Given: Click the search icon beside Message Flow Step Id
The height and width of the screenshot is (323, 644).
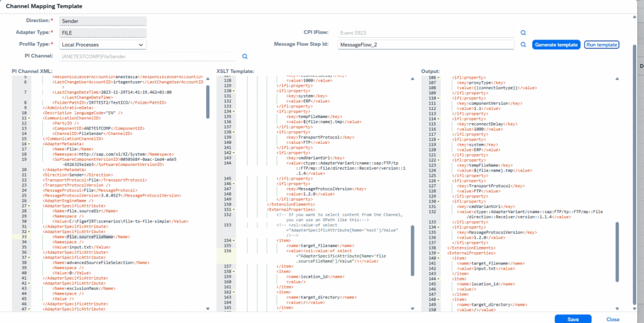Looking at the screenshot, I should coord(523,45).
